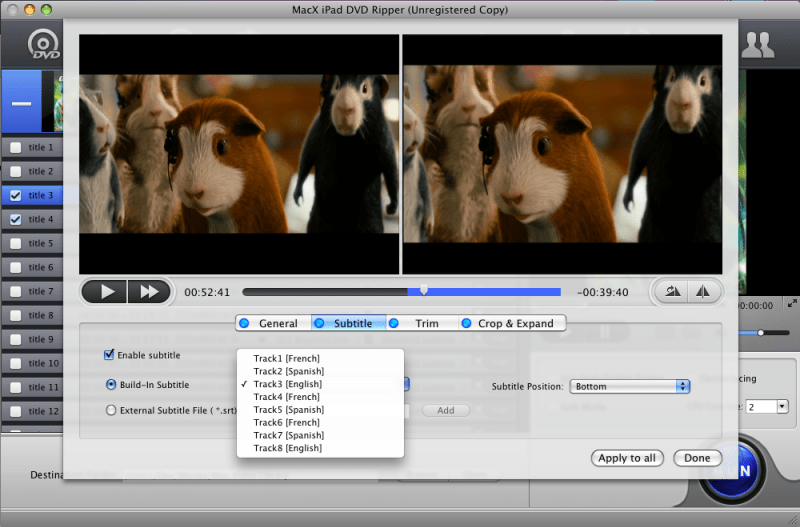This screenshot has height=527, width=800.
Task: Click the DVD cover thumbnail in sidebar
Action: pos(52,102)
